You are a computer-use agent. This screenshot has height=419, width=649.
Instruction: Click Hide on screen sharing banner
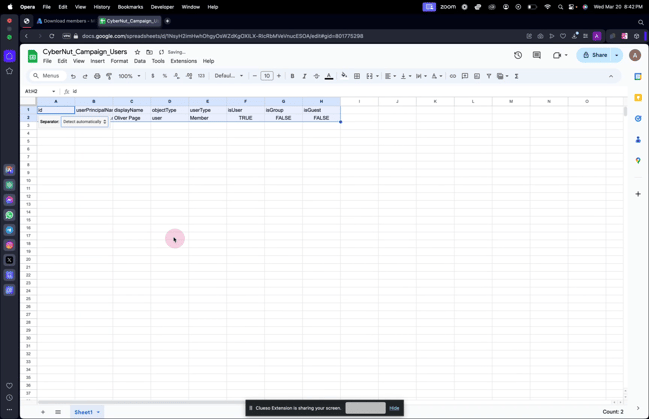(x=394, y=408)
